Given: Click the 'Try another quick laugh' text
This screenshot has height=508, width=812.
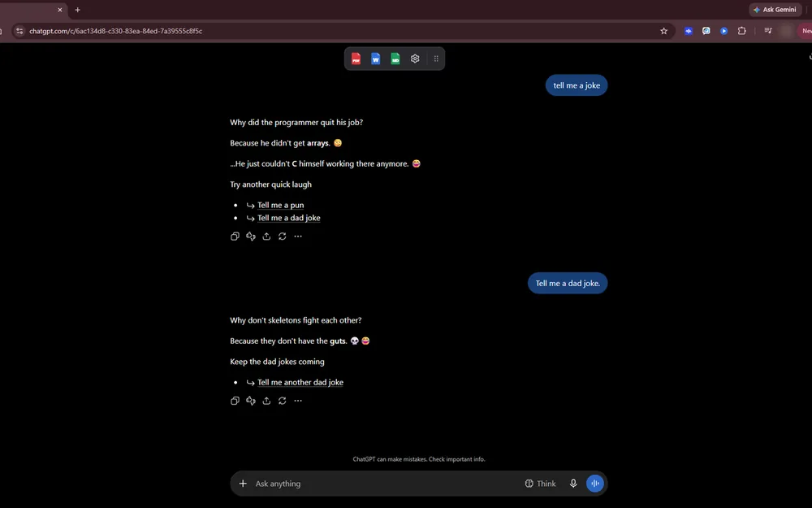Looking at the screenshot, I should pos(271,185).
